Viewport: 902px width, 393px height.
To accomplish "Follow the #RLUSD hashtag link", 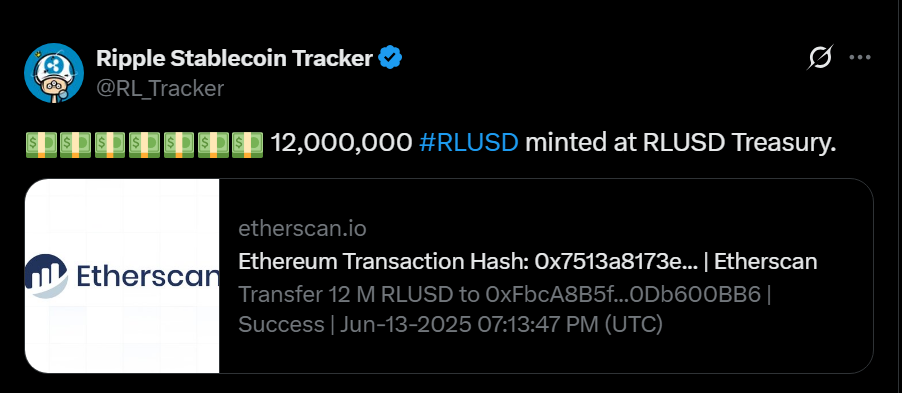I will [469, 143].
